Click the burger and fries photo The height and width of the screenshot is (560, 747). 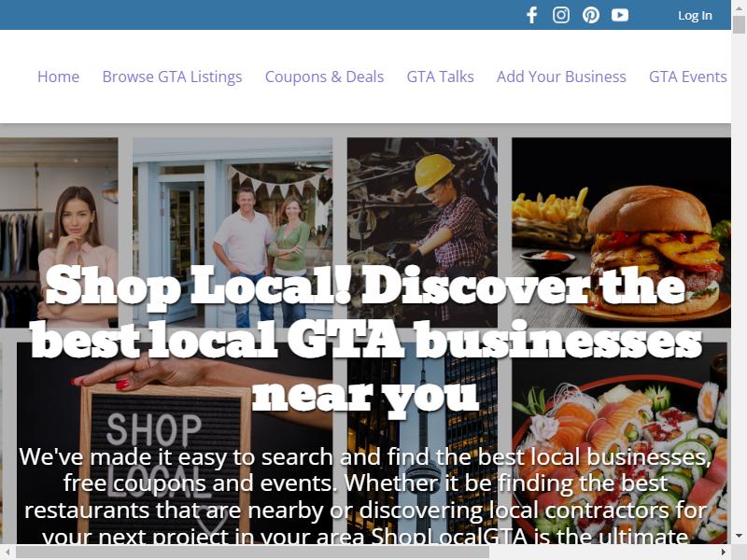click(x=621, y=232)
